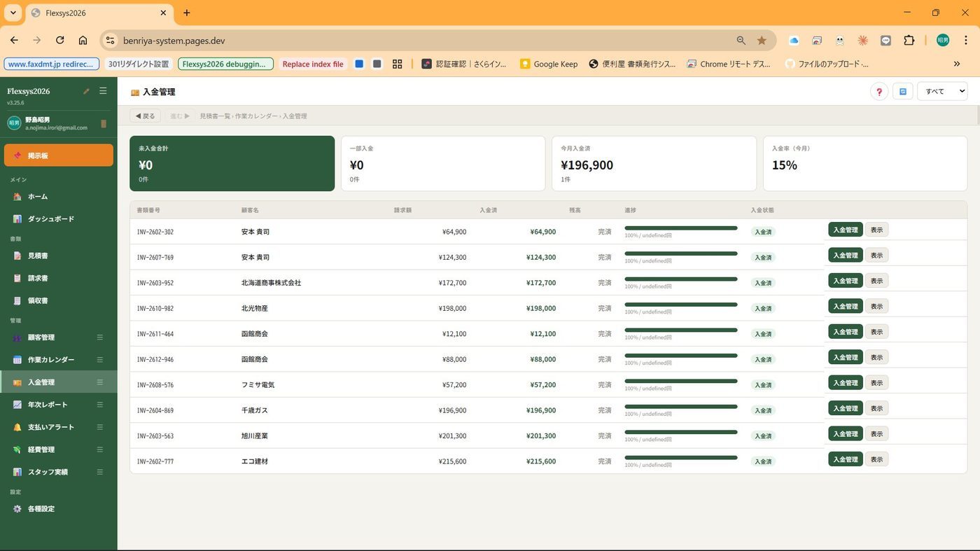Viewport: 980px width, 551px height.
Task: Click the iCloud extension icon
Action: point(794,41)
